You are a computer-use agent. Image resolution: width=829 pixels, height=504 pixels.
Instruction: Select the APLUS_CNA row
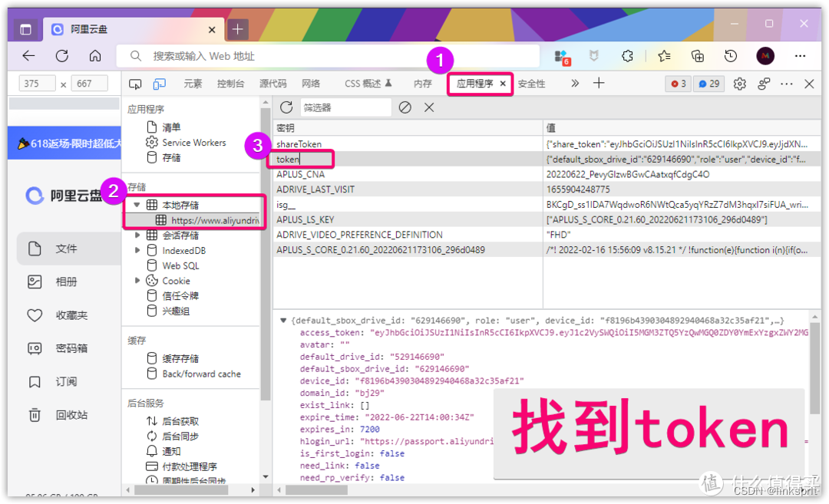[547, 174]
